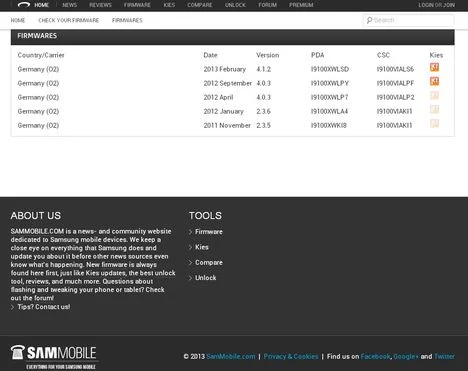
Task: Click CSC value I9100VIALPF
Action: point(395,83)
